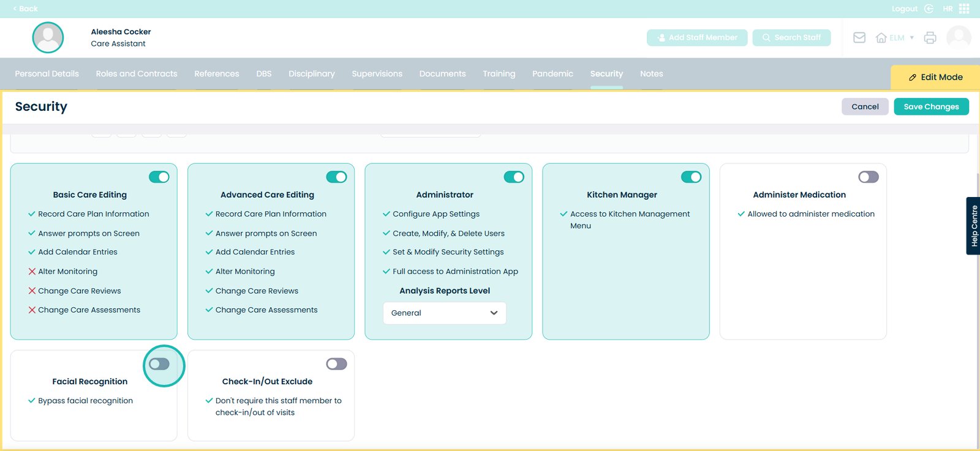This screenshot has height=451, width=980.
Task: Click the printer icon in header
Action: coord(930,38)
